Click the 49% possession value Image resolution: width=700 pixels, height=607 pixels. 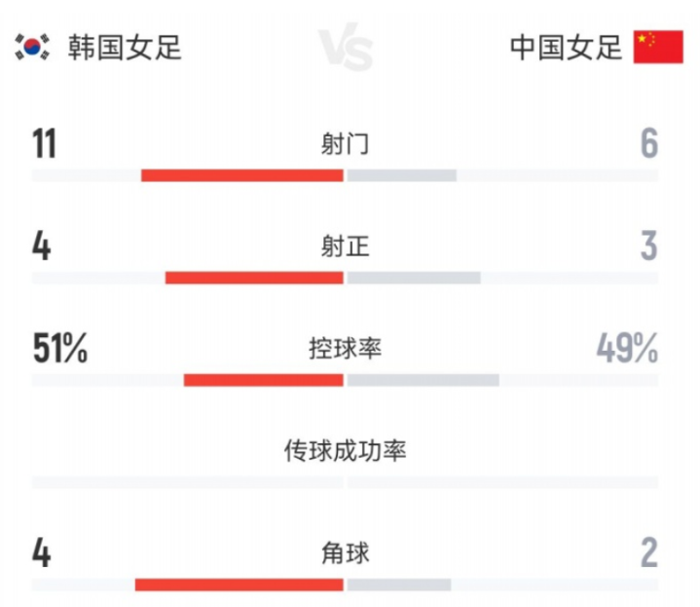point(627,349)
